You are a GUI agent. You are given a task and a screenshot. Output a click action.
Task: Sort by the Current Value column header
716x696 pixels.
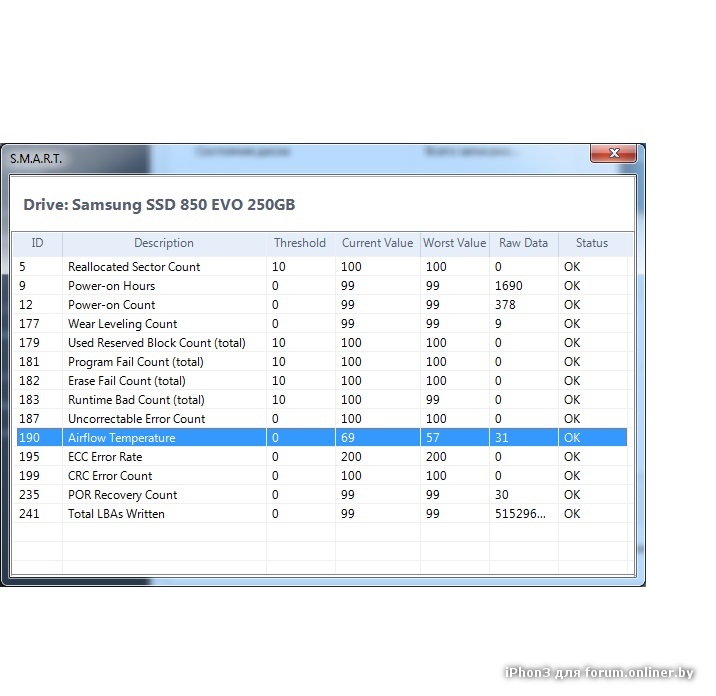pos(378,243)
